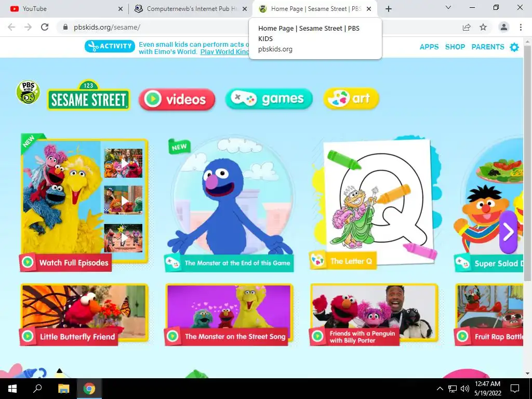Open the Windows Start menu
The image size is (532, 399).
click(x=12, y=389)
